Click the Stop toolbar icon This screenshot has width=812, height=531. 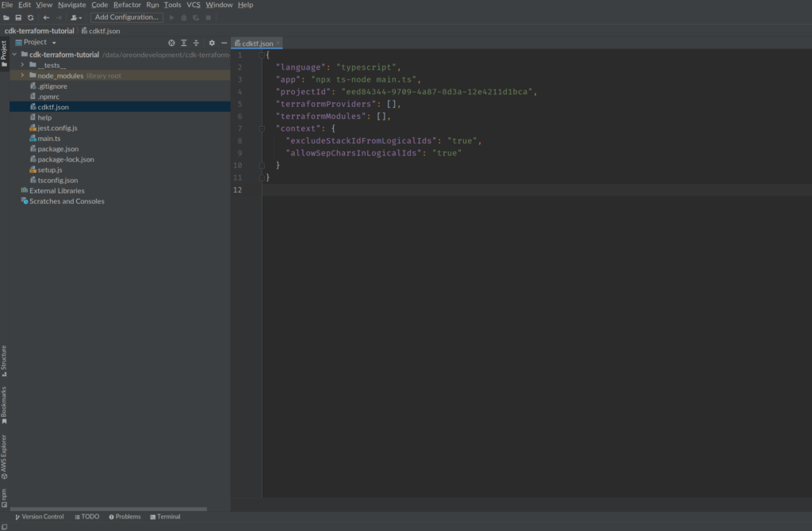(209, 17)
